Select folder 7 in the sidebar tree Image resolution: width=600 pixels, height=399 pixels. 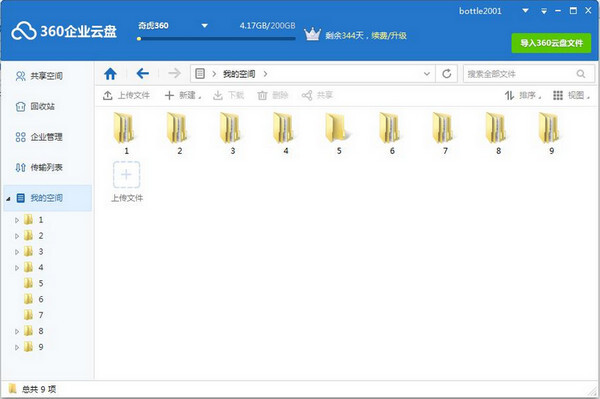34,315
